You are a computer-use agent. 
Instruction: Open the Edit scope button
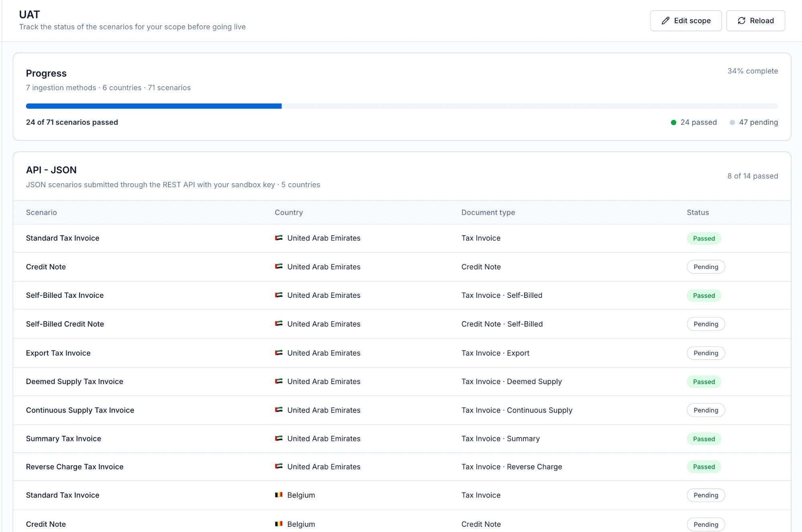point(686,20)
